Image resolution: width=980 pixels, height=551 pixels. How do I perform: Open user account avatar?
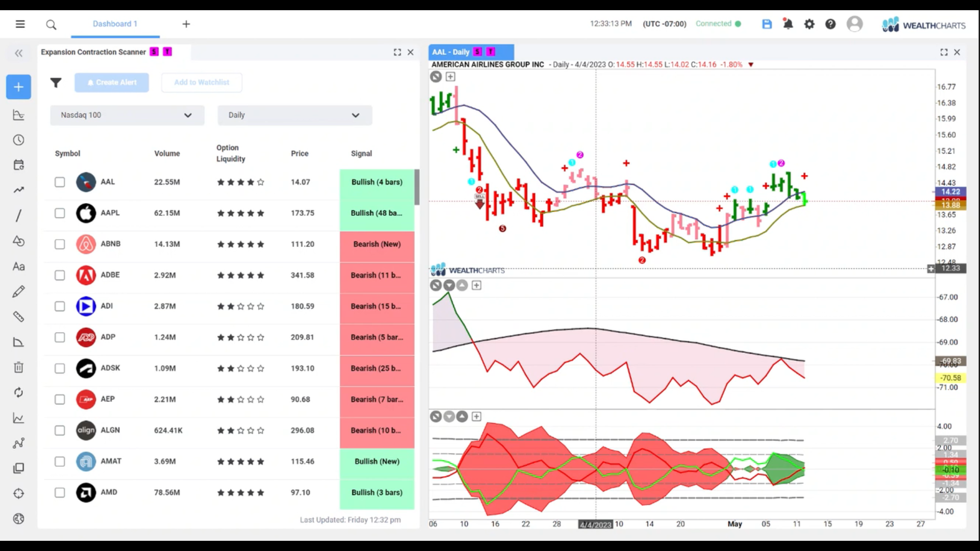854,24
